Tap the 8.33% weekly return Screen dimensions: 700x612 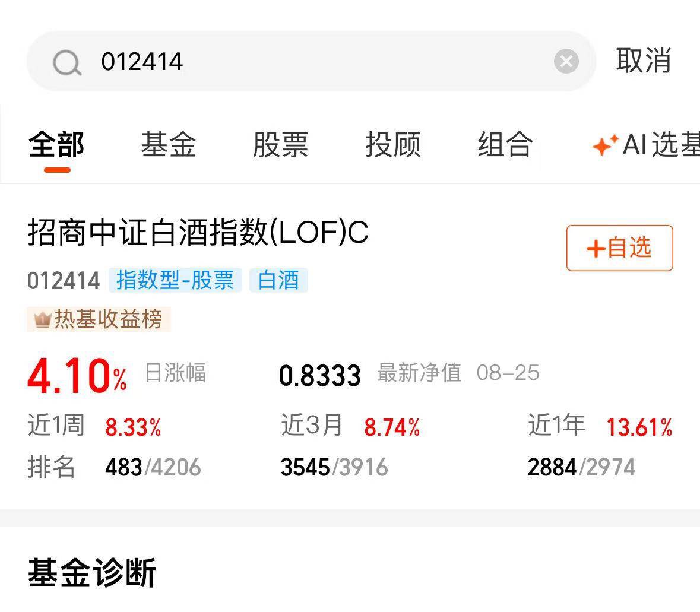pos(133,427)
